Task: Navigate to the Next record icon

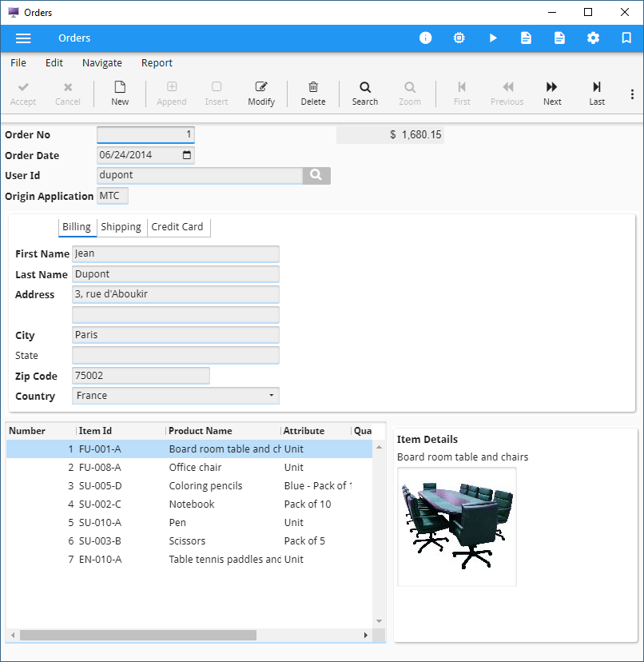Action: (551, 92)
